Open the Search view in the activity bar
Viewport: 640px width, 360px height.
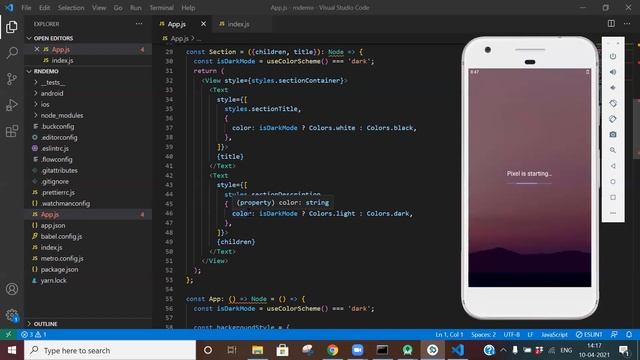(12, 53)
